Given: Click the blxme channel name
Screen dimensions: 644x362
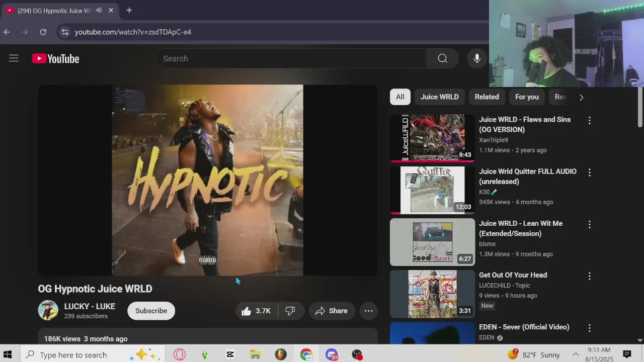Looking at the screenshot, I should (487, 244).
